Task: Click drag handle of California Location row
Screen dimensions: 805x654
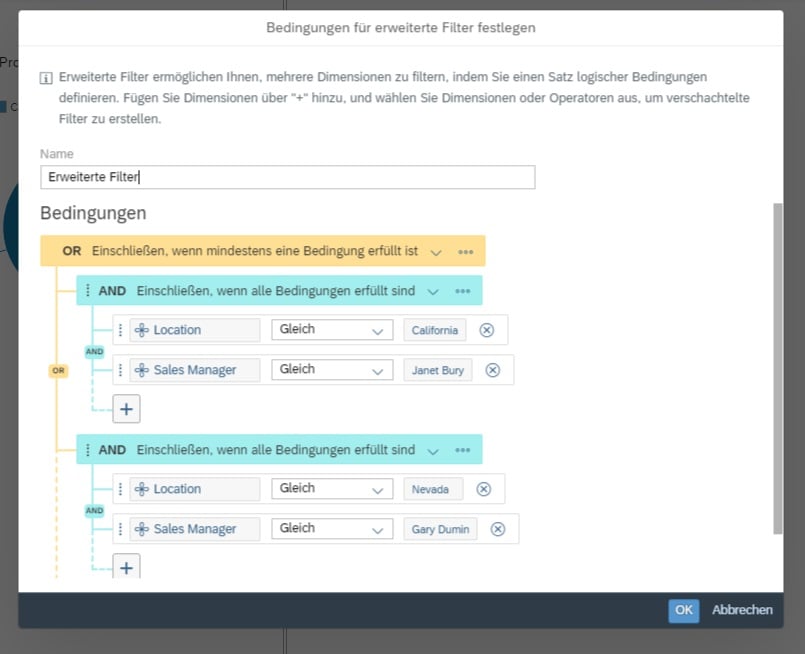Action: (x=121, y=330)
